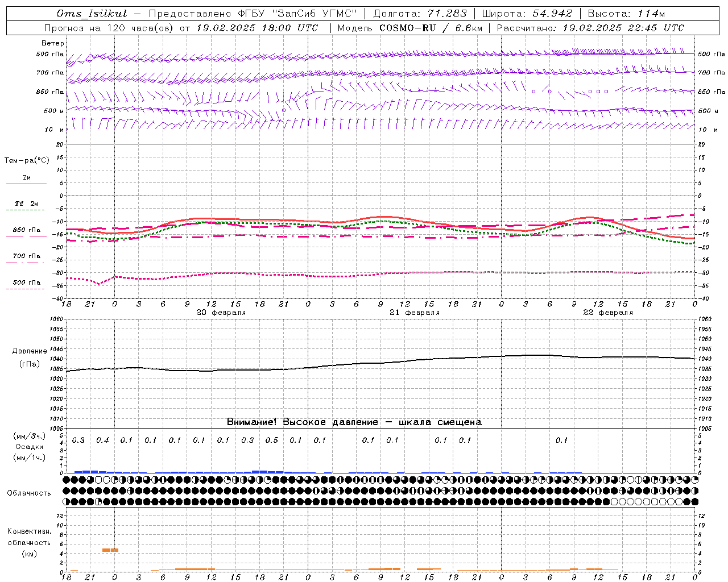Click the 0.4 precipitation value

coord(102,440)
